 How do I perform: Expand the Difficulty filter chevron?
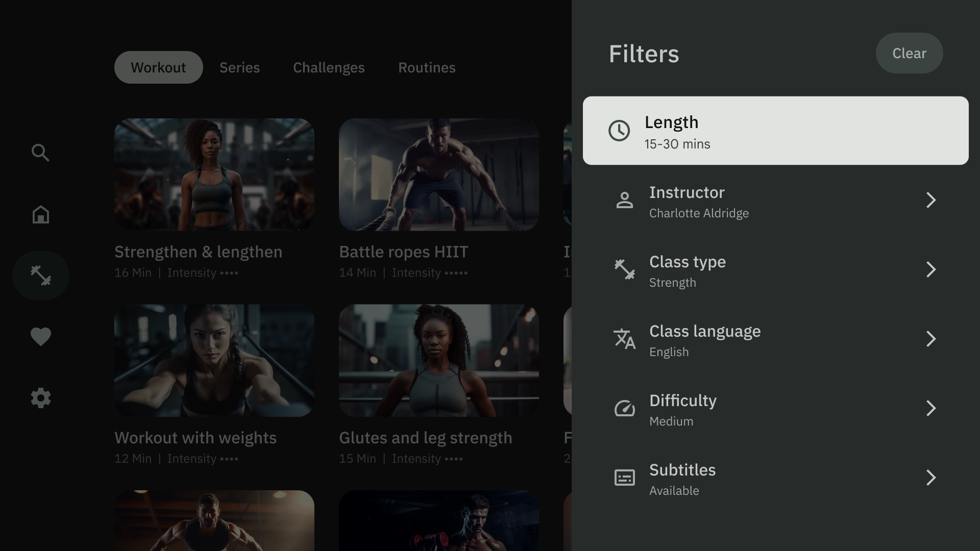(931, 408)
